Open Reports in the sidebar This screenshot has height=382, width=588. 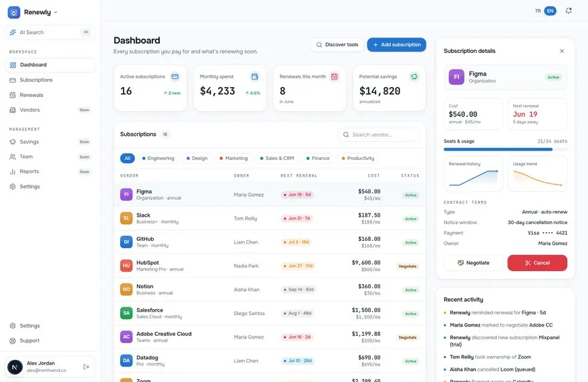[50, 171]
